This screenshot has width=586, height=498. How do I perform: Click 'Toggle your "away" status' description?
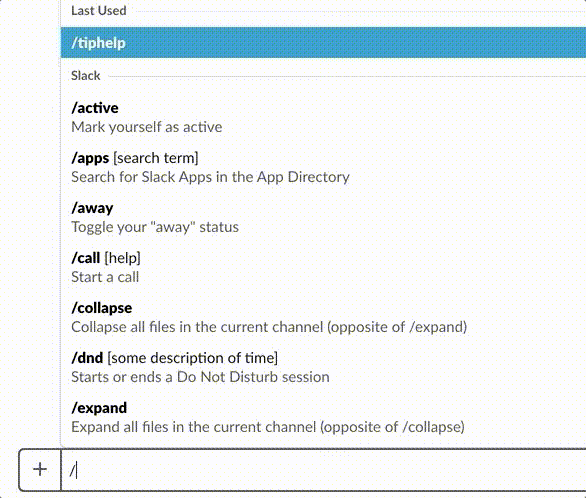click(155, 227)
